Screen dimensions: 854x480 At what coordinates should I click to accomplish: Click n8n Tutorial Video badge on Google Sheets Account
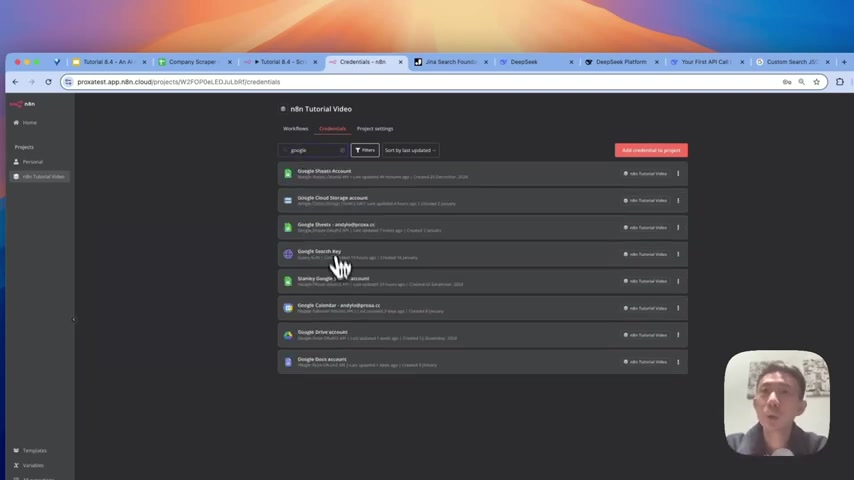(645, 174)
